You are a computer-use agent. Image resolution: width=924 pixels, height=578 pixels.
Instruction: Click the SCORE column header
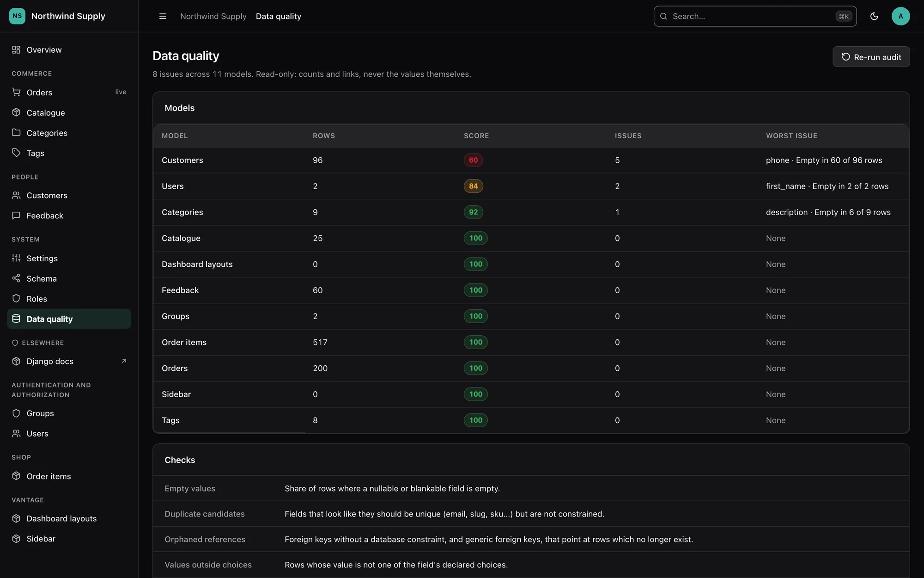click(476, 136)
